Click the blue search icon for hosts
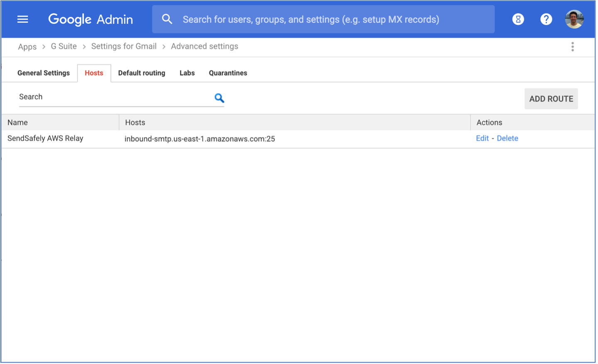The width and height of the screenshot is (598, 364). (219, 98)
